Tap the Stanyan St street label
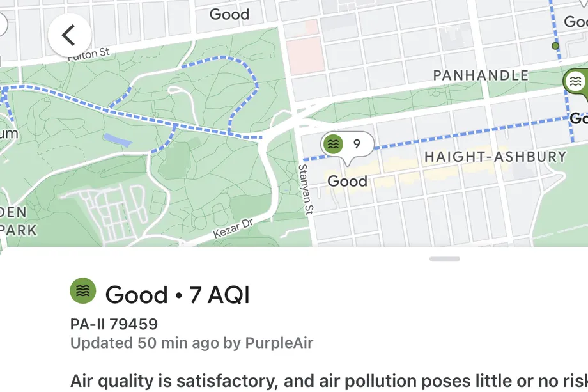 [x=306, y=189]
